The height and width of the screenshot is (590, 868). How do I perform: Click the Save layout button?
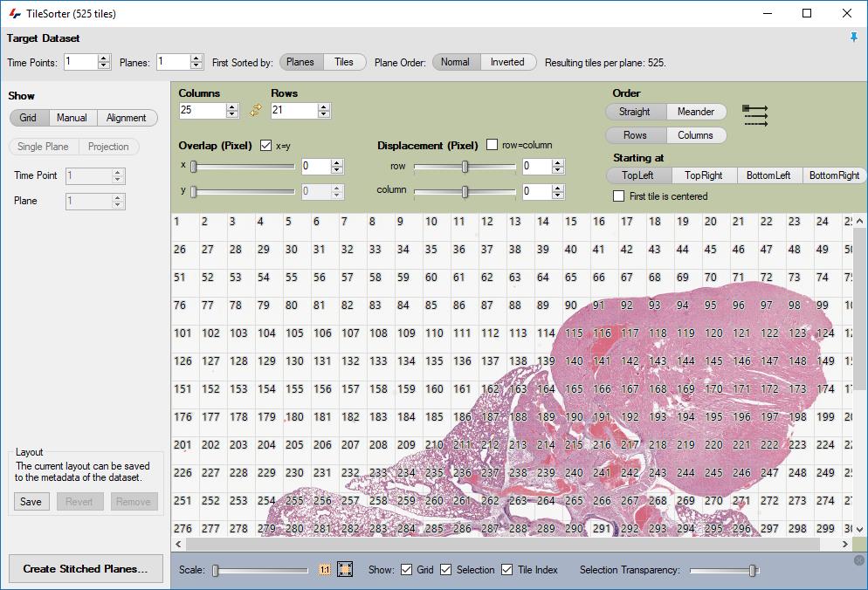[31, 502]
